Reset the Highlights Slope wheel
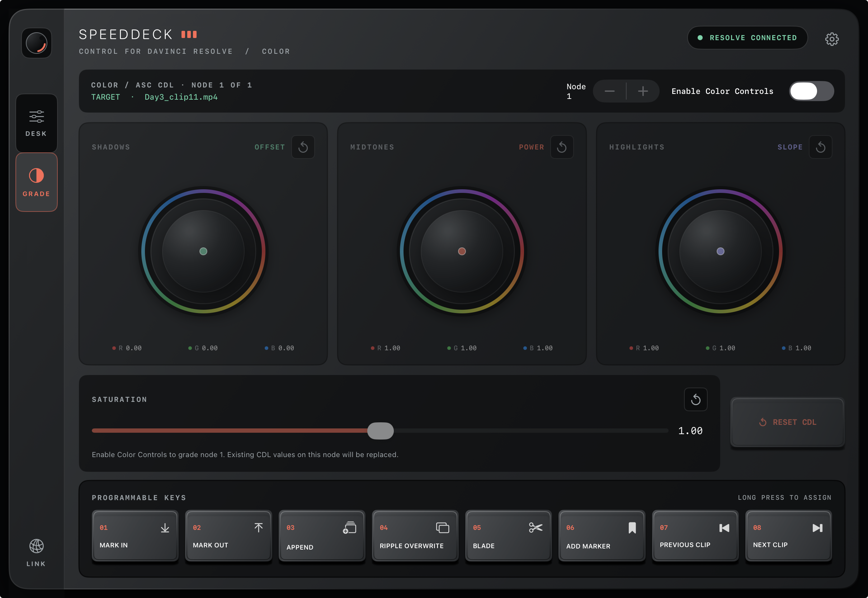 point(820,147)
